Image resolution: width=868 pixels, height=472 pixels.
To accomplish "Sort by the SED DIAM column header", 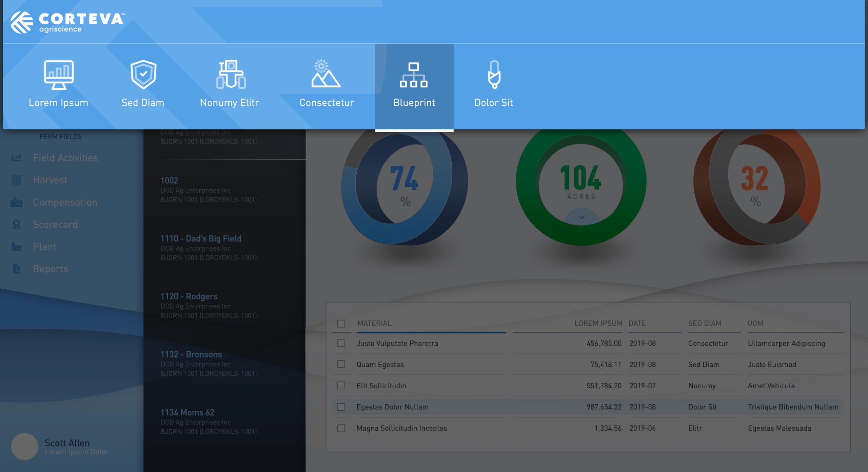I will click(705, 323).
